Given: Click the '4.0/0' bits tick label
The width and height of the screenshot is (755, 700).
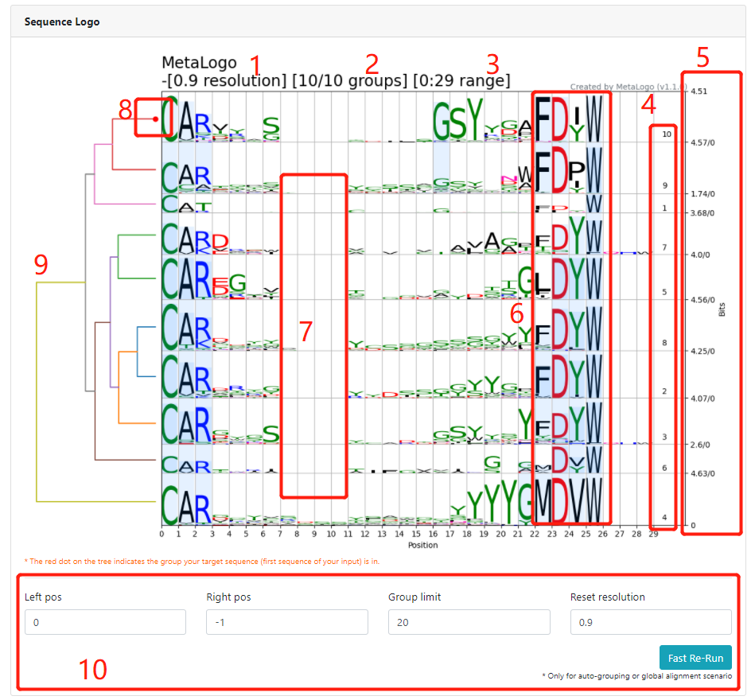Looking at the screenshot, I should point(700,255).
